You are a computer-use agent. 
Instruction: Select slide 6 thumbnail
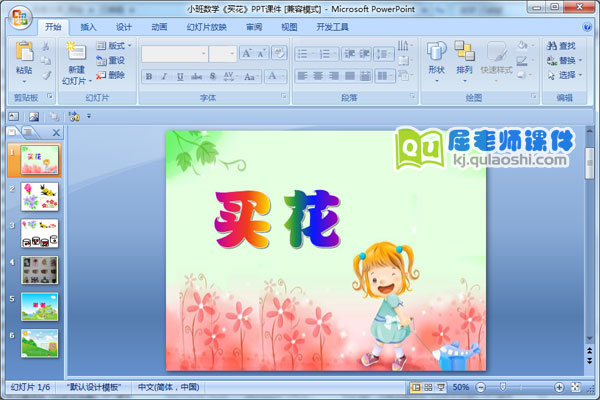39,343
